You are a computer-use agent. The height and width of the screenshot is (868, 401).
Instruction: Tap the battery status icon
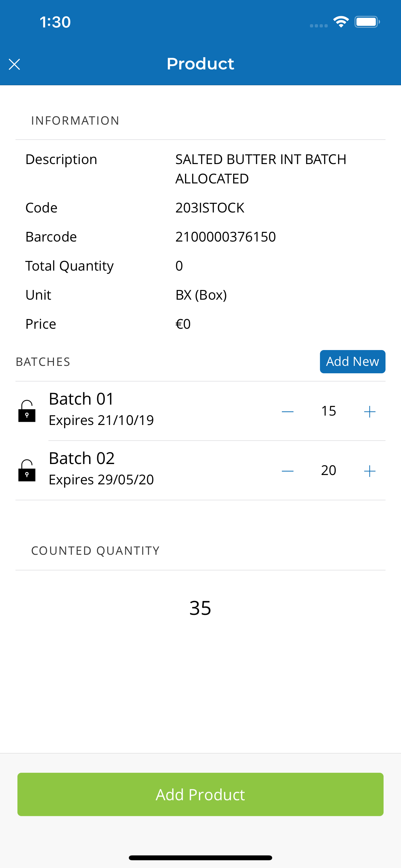(367, 22)
